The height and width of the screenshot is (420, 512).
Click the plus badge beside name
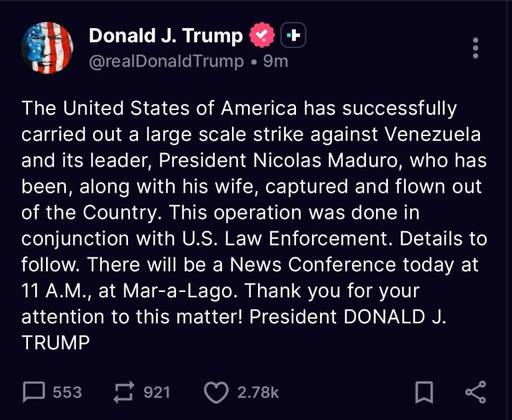pyautogui.click(x=293, y=35)
